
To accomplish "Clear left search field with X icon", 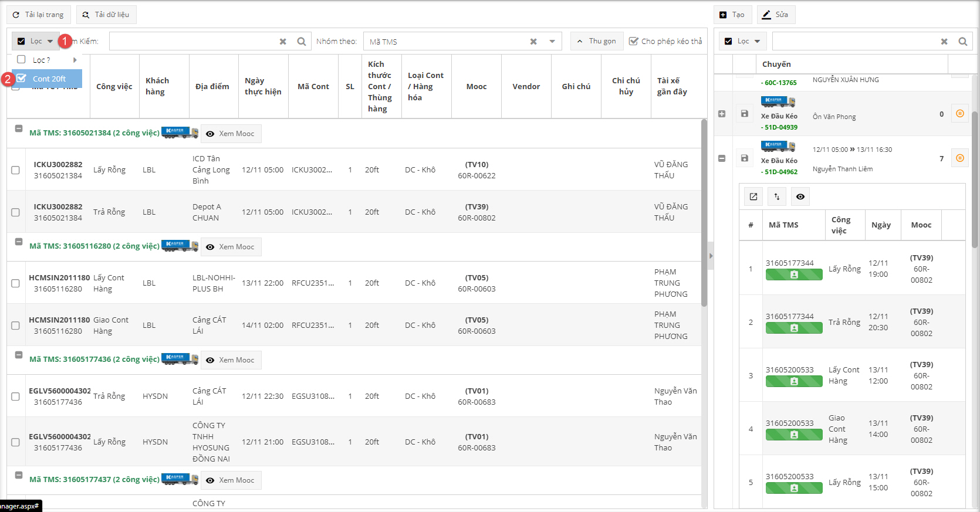I will pyautogui.click(x=283, y=42).
